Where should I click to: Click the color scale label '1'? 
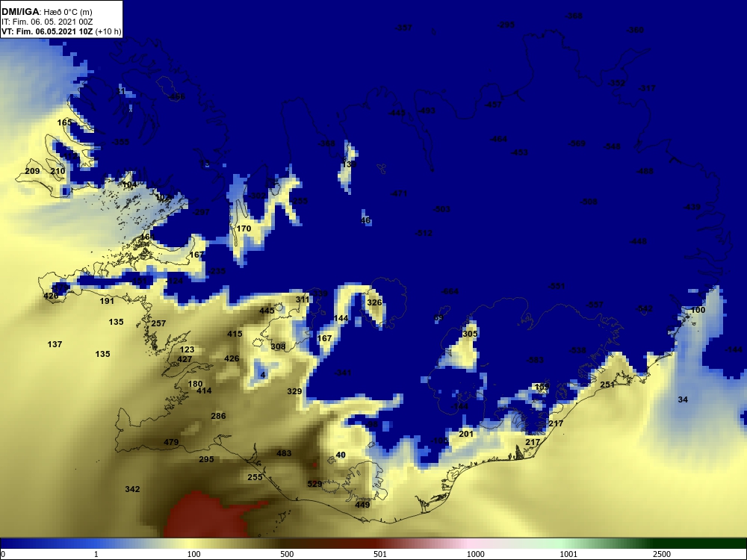[x=96, y=554]
